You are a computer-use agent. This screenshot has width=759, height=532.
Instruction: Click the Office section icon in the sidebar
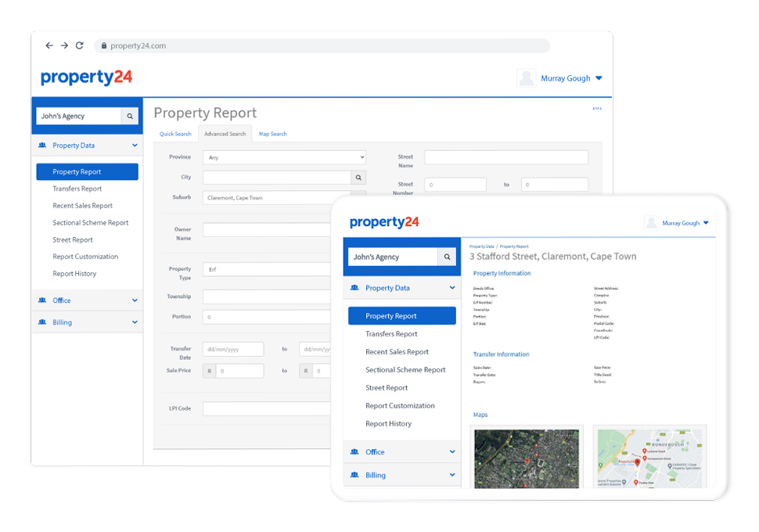pos(43,300)
